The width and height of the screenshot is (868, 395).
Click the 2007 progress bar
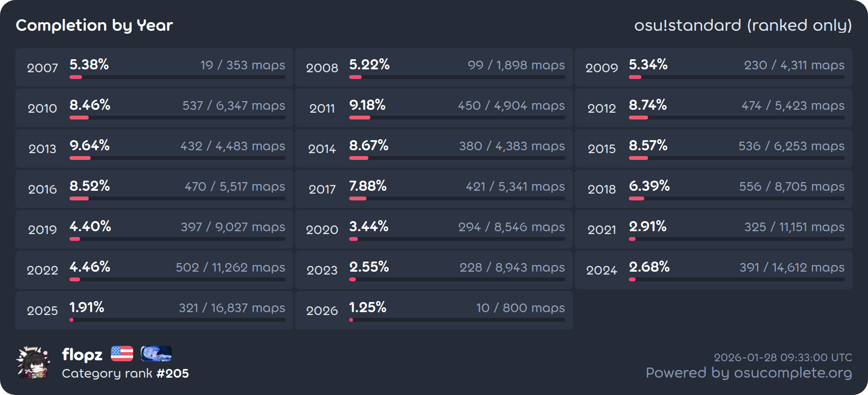click(177, 77)
